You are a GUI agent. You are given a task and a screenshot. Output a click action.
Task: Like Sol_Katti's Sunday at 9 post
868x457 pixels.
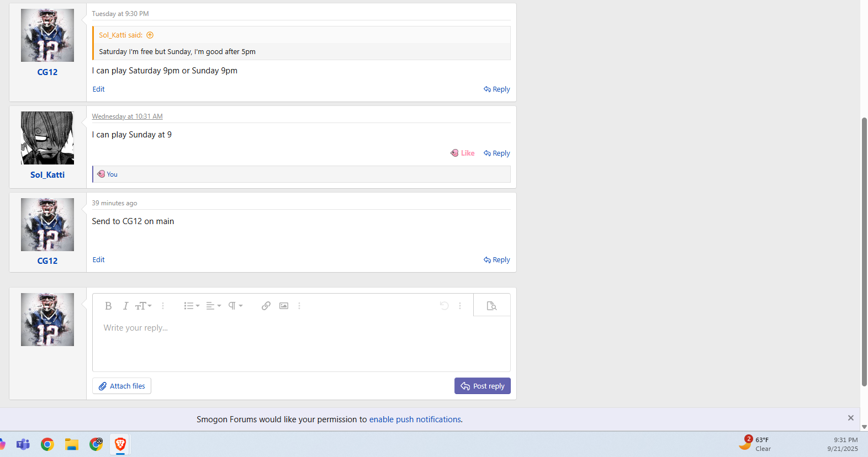pyautogui.click(x=463, y=153)
